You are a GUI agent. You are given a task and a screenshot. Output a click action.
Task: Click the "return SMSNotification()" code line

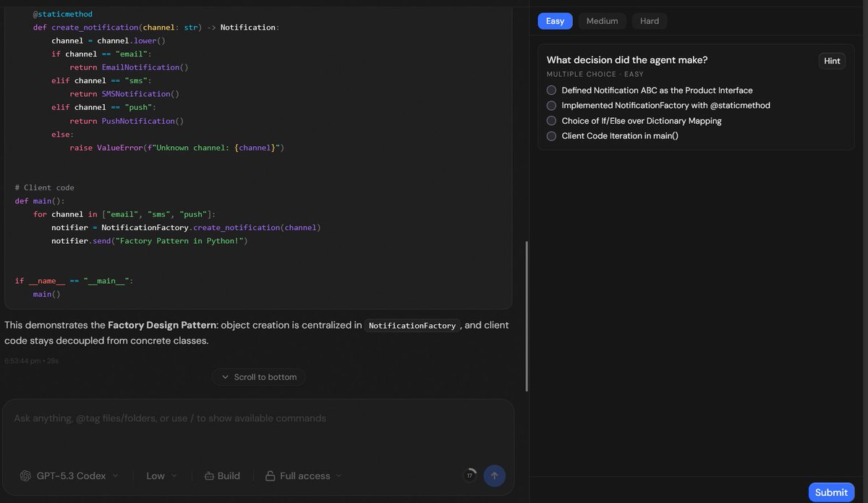coord(124,94)
